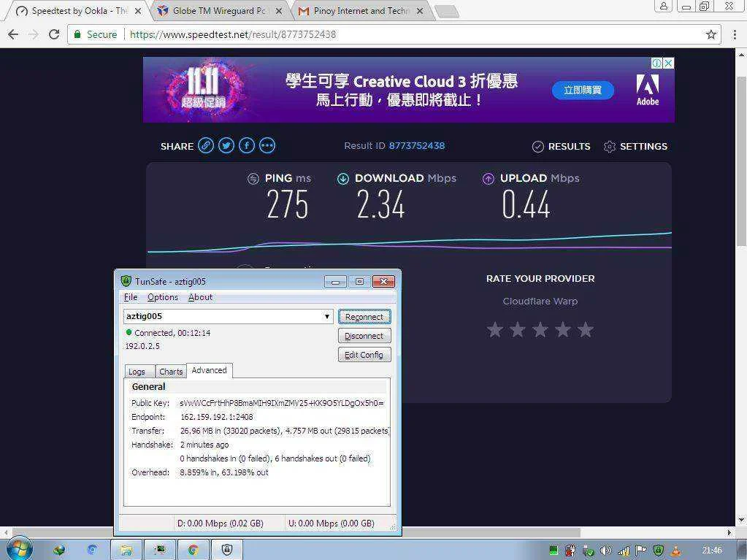Click the Endpoint value 162.159.192.1:2408

click(x=217, y=417)
